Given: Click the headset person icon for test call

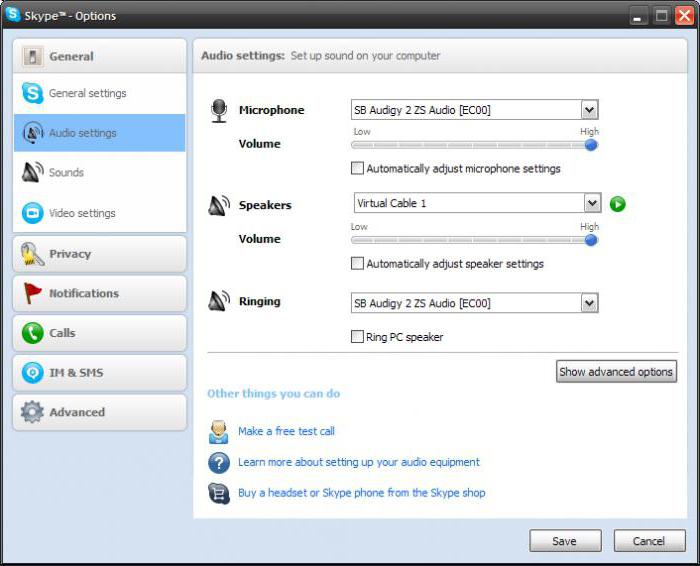Looking at the screenshot, I should tap(218, 432).
